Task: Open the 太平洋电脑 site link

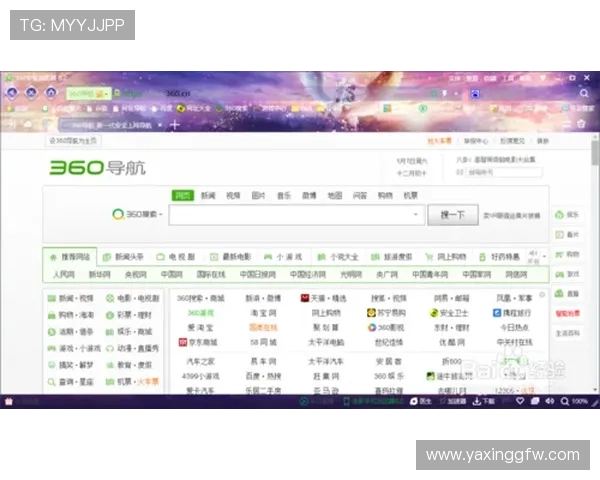Action: [326, 342]
